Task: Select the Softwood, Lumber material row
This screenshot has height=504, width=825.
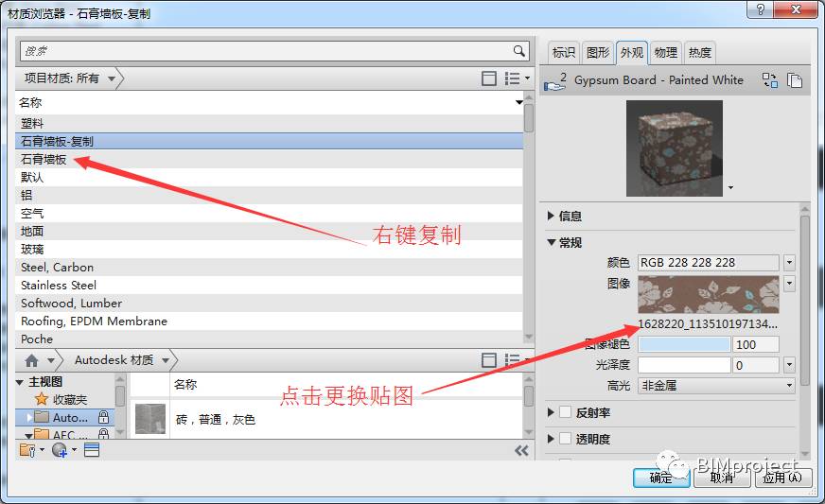Action: [x=270, y=303]
